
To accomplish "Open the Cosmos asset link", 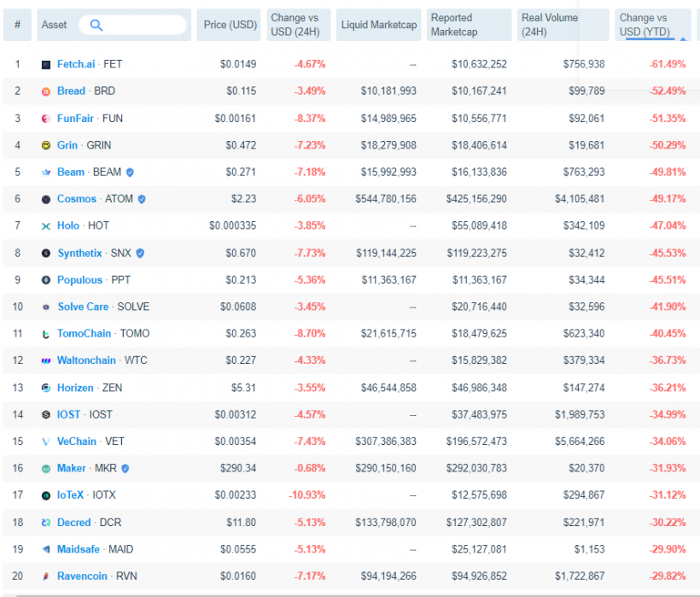I will click(77, 199).
